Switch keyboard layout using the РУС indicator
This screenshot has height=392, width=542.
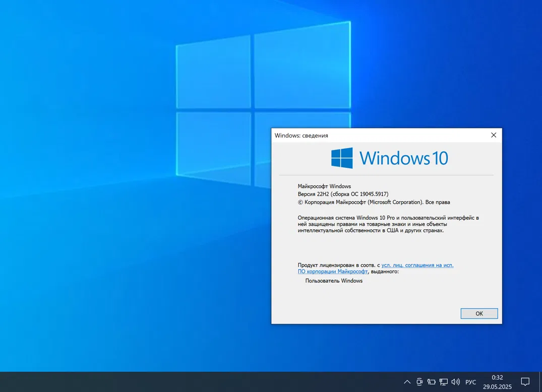tap(470, 382)
